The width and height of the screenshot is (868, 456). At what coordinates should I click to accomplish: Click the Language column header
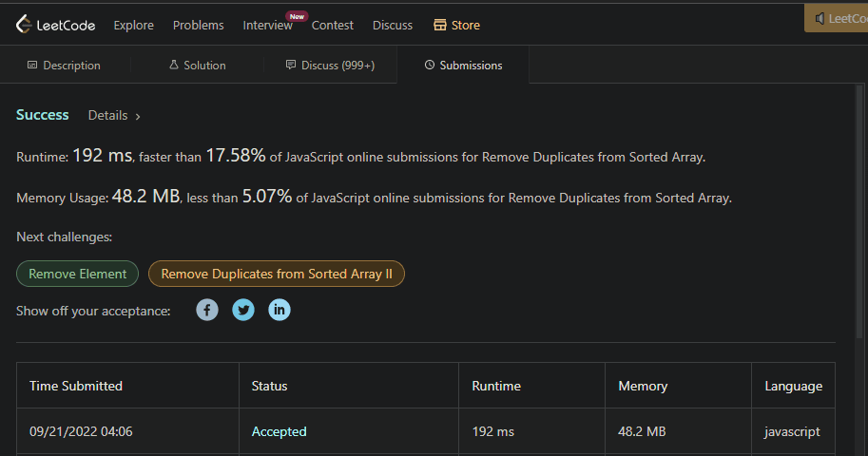tap(793, 386)
